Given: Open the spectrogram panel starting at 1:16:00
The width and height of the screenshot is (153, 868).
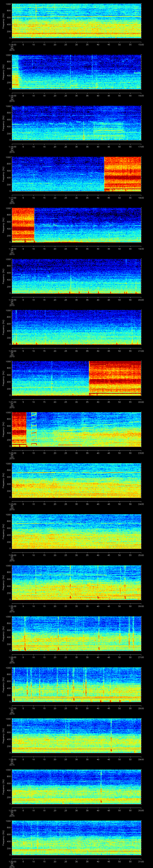Looking at the screenshot, I should pyautogui.click(x=76, y=123).
